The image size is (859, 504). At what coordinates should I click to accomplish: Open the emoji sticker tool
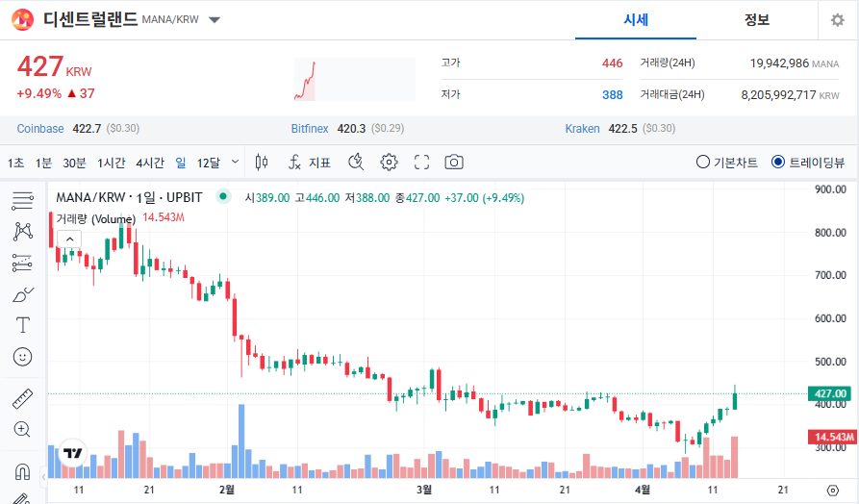pyautogui.click(x=22, y=357)
